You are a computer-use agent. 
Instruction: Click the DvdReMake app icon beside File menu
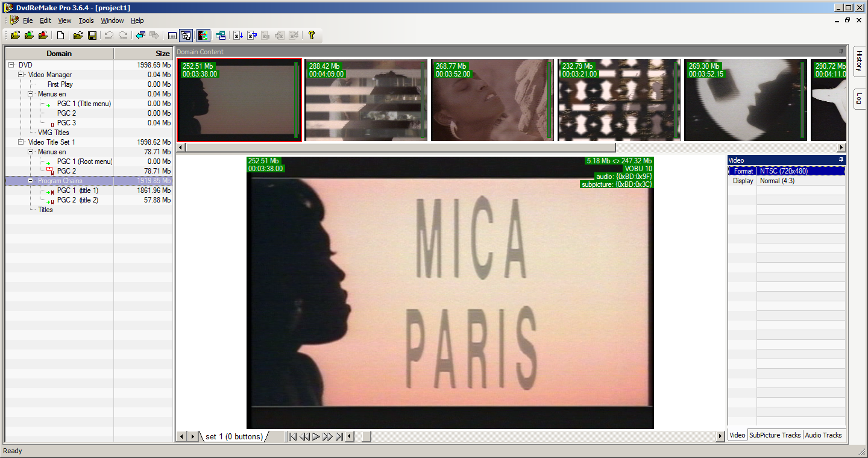14,20
